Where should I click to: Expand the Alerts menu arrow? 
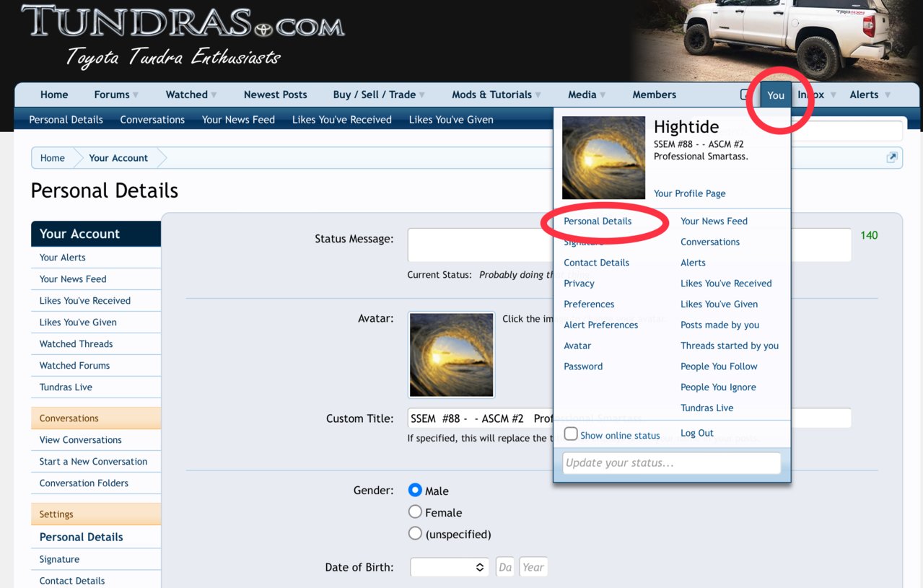(x=888, y=95)
